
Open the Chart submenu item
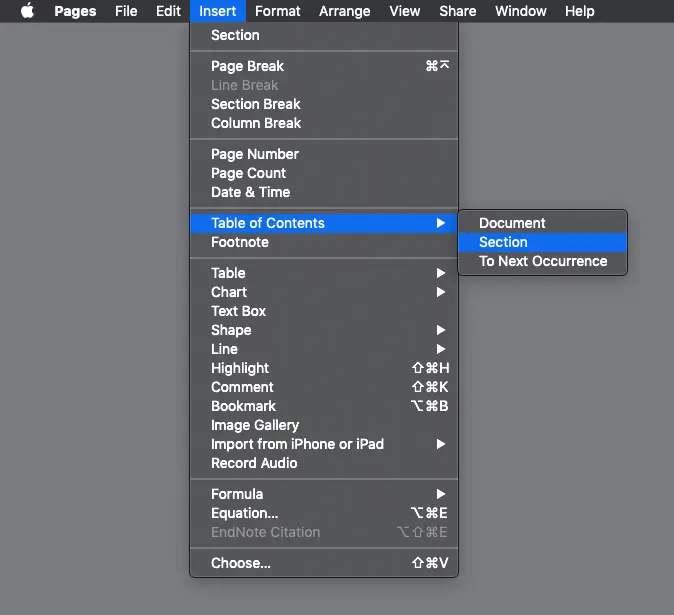tap(324, 292)
